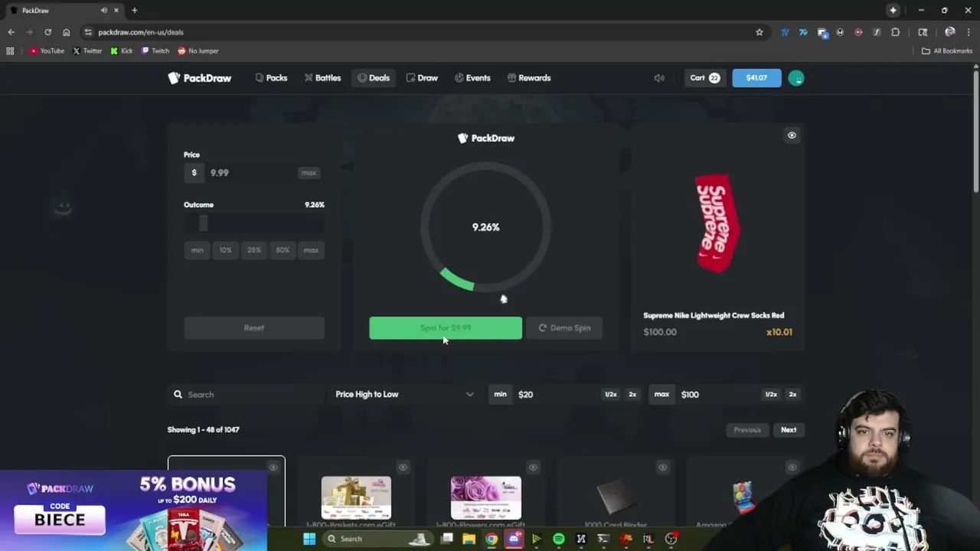Open the Twitter bookmark
This screenshot has height=551, width=980.
pos(87,51)
